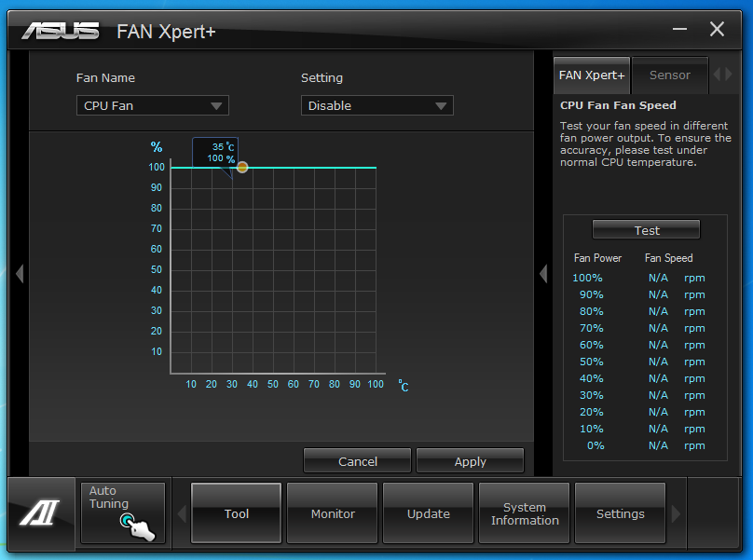Click the Auto Tuning hand icon
The height and width of the screenshot is (560, 753).
[137, 526]
